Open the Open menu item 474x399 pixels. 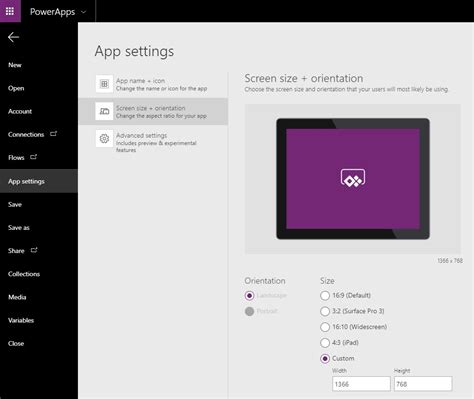[x=16, y=88]
